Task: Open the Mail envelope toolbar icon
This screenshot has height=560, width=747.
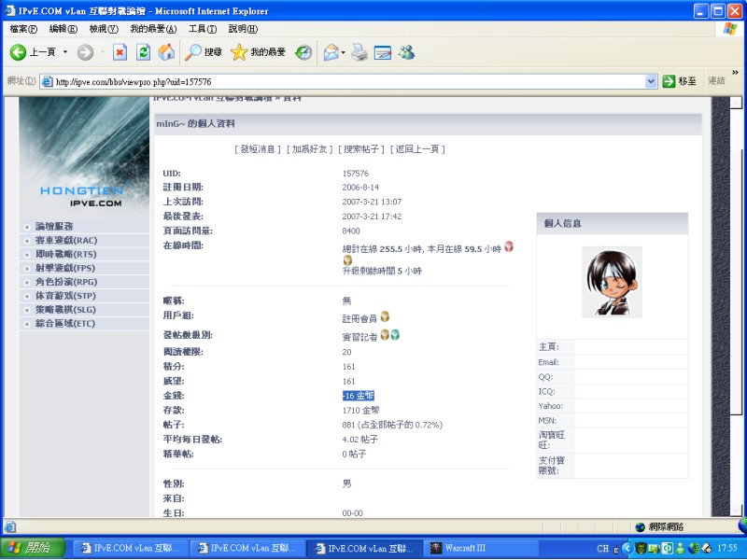Action: click(331, 53)
